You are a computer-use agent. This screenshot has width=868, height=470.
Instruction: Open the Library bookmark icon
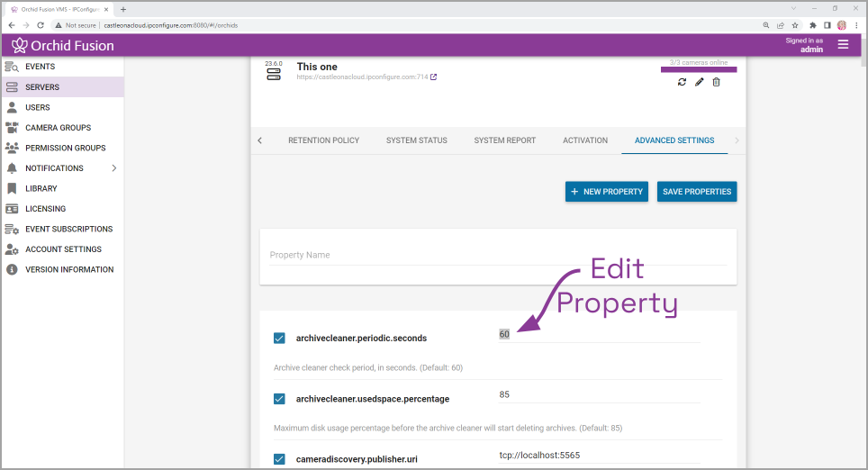click(12, 188)
